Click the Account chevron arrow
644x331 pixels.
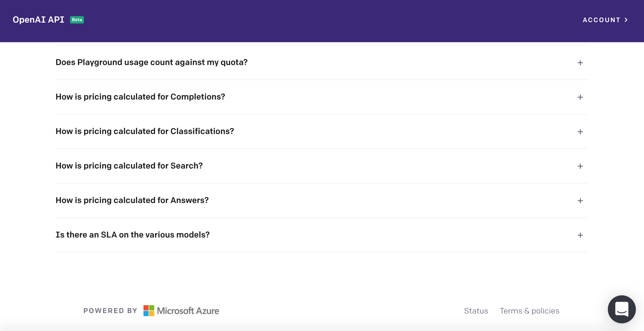(x=626, y=20)
